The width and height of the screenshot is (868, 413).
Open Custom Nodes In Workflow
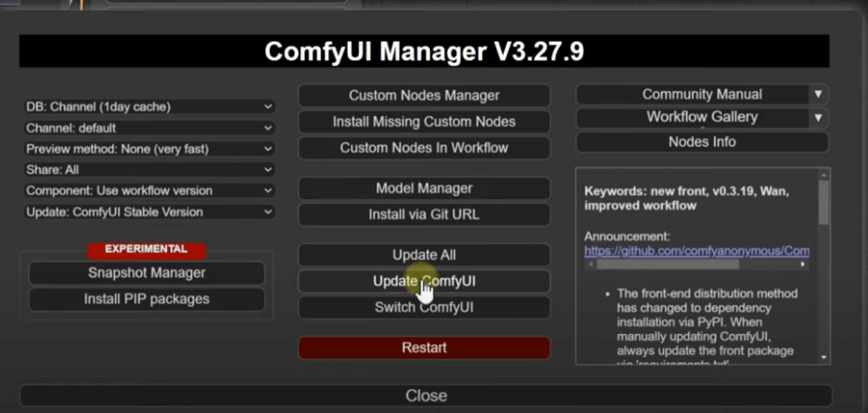pos(424,148)
